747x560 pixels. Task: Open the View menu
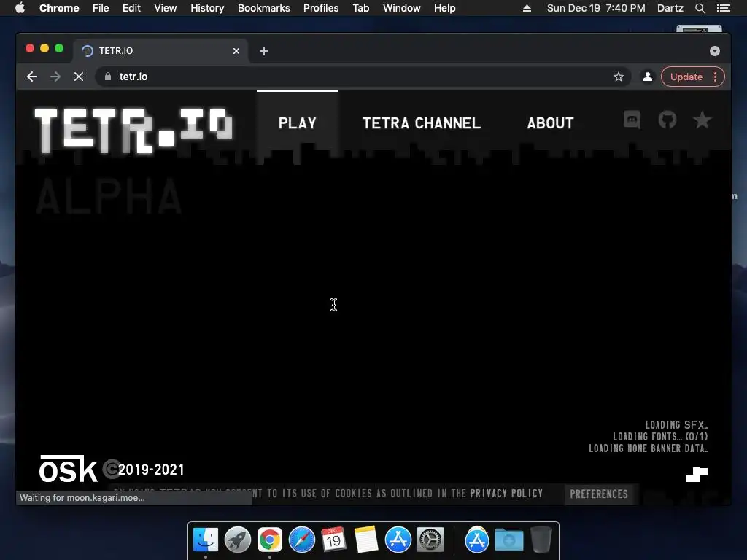click(166, 8)
